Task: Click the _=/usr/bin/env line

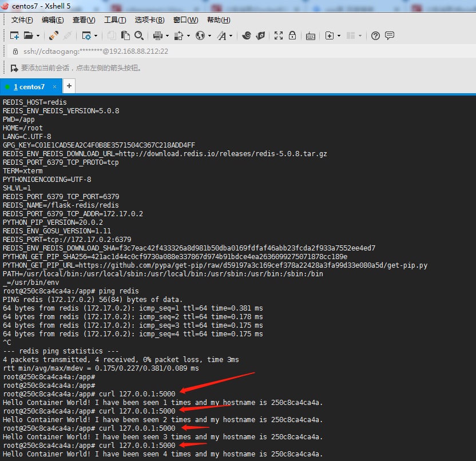Action: (31, 282)
